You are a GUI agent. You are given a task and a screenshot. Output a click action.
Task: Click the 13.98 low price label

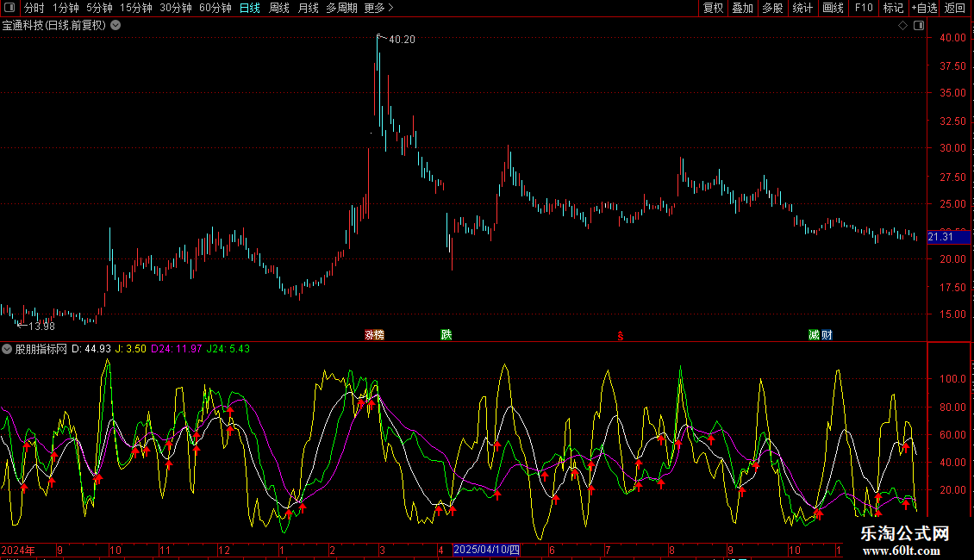41,327
